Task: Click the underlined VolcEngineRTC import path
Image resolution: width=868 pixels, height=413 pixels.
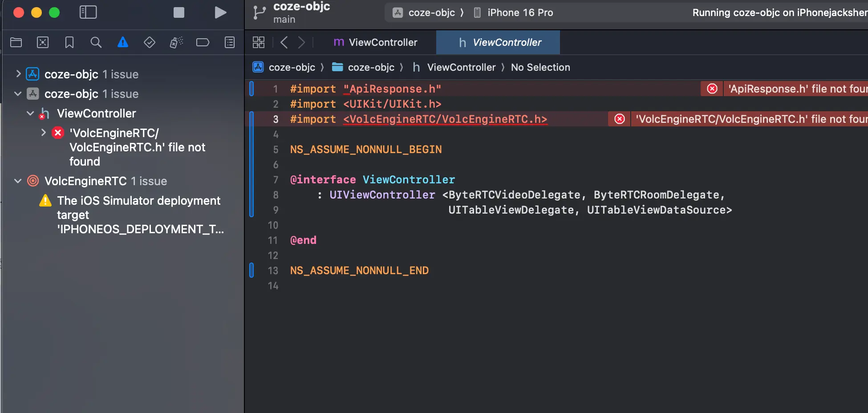Action: 445,119
